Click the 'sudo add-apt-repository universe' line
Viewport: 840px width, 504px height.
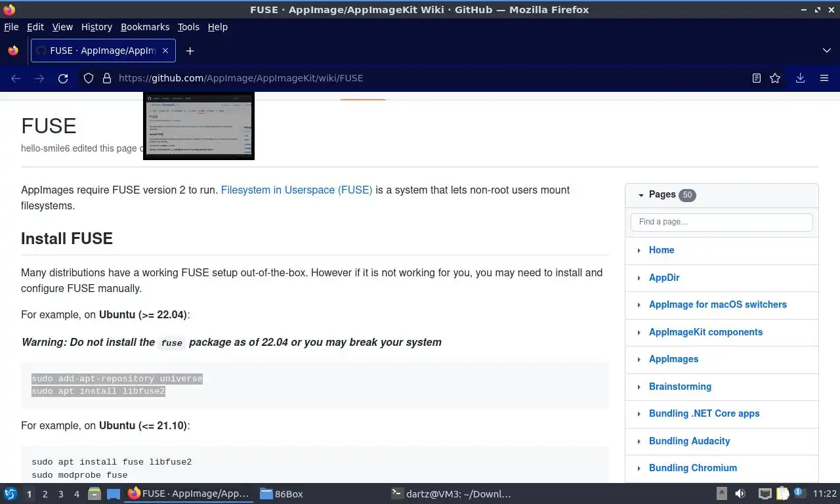click(x=117, y=379)
